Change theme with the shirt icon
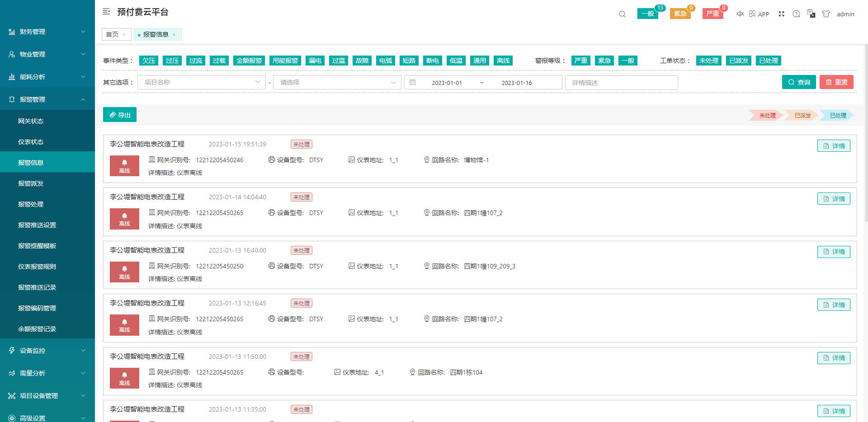The height and width of the screenshot is (422, 868). tap(826, 14)
